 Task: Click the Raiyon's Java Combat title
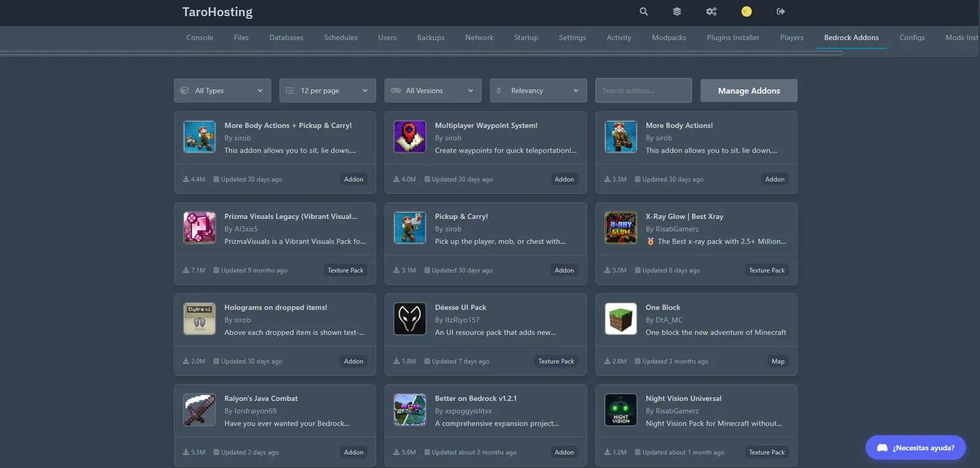261,399
